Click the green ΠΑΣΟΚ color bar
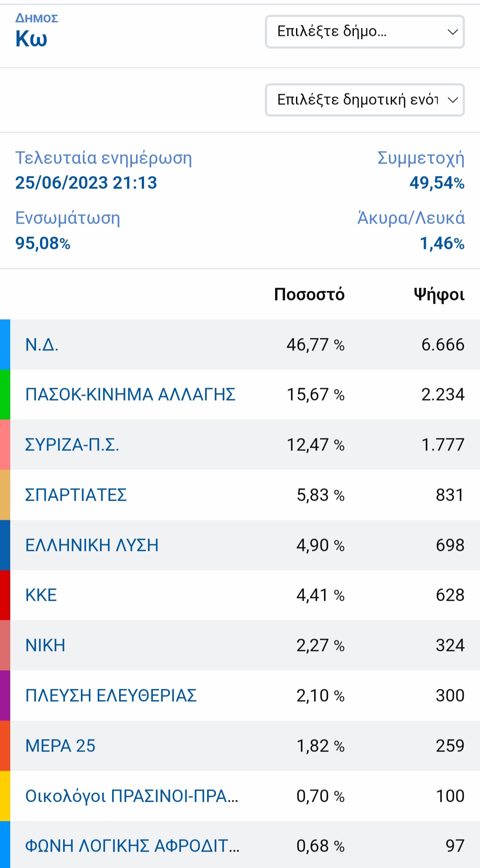480x868 pixels. click(x=5, y=394)
